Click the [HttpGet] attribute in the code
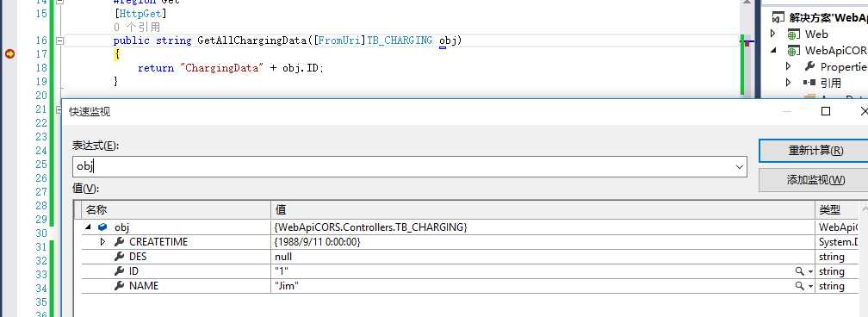The width and height of the screenshot is (868, 317). (140, 13)
